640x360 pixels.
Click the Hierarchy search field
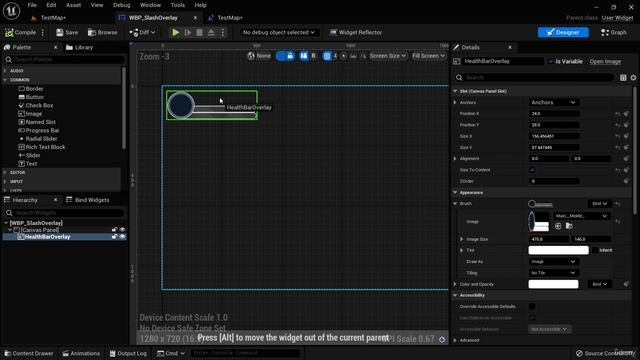64,213
